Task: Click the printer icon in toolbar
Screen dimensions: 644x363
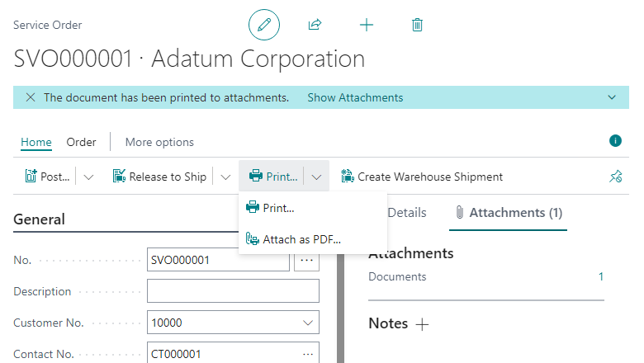Action: point(255,176)
